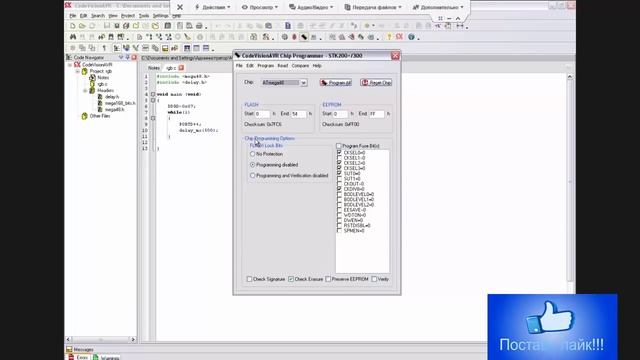Click the red bug debugger icon
Image resolution: width=640 pixels, height=360 pixels.
pos(294,37)
